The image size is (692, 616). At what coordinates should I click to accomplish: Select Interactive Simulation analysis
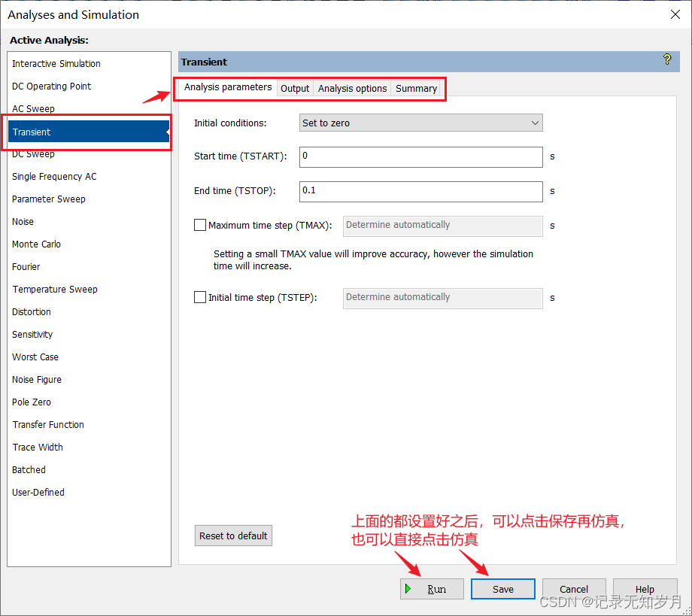tap(89, 63)
